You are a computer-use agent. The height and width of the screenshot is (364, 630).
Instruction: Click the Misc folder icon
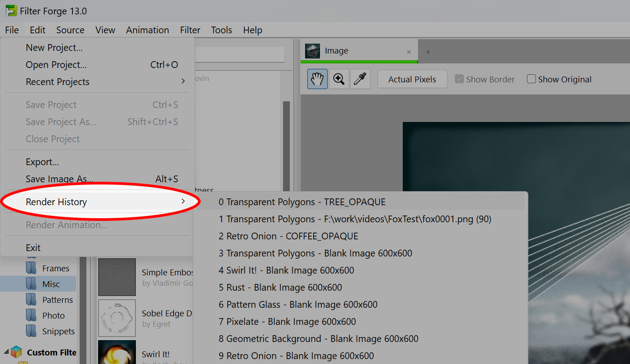31,284
